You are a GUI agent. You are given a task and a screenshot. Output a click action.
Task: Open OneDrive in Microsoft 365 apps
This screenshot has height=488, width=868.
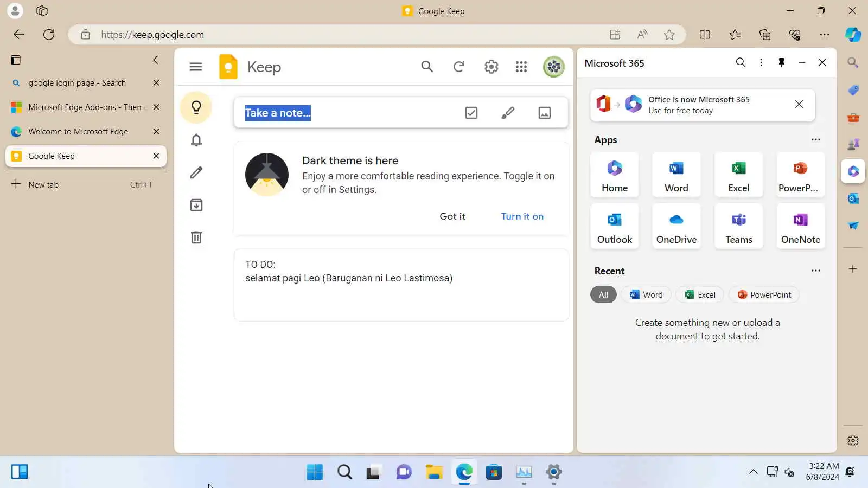(x=676, y=226)
